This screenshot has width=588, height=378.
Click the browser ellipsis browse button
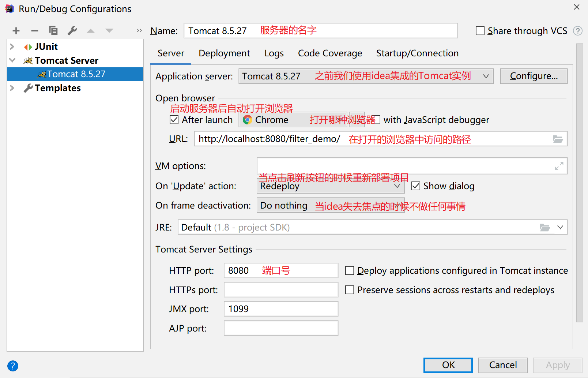pos(357,120)
